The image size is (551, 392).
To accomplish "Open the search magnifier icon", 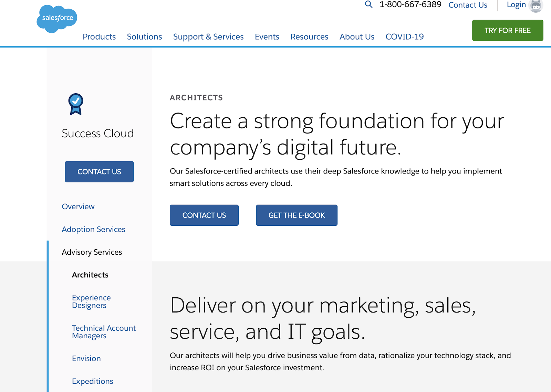I will 368,4.
